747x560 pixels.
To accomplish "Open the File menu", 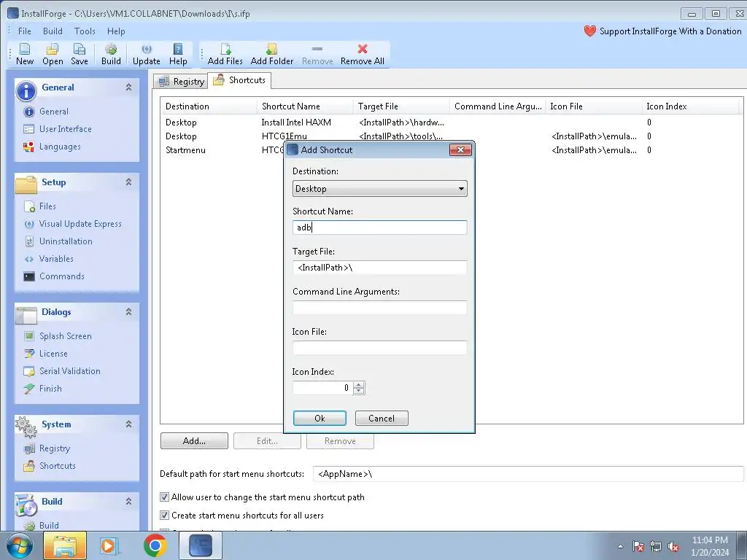I will tap(24, 31).
